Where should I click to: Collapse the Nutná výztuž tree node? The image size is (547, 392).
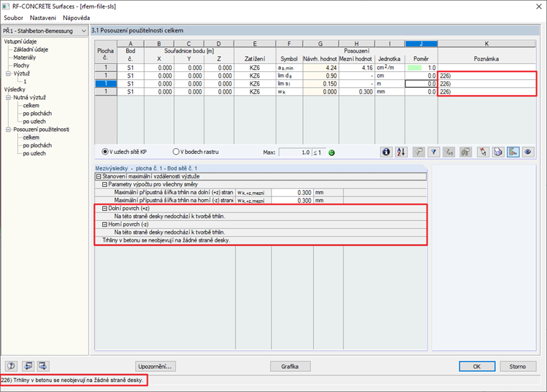9,98
